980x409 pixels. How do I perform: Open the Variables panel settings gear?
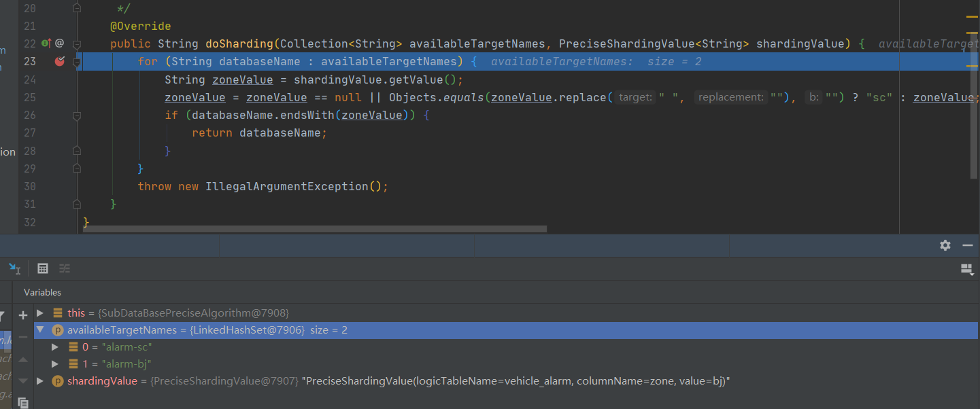coord(945,245)
